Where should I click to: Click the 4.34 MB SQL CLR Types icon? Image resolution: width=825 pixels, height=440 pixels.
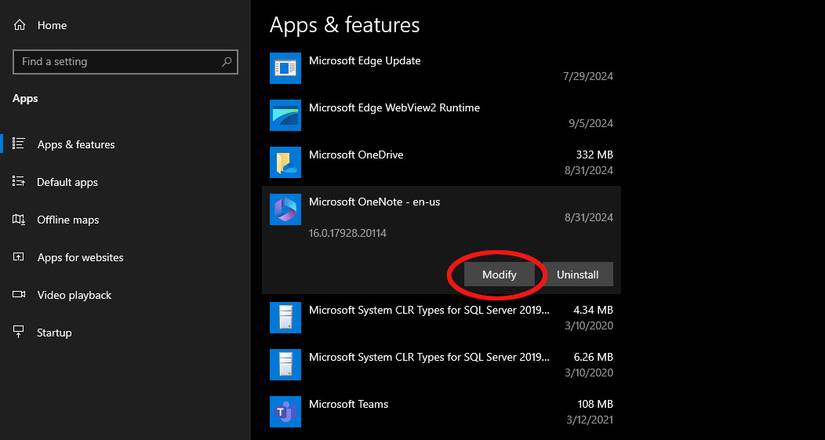(x=285, y=317)
